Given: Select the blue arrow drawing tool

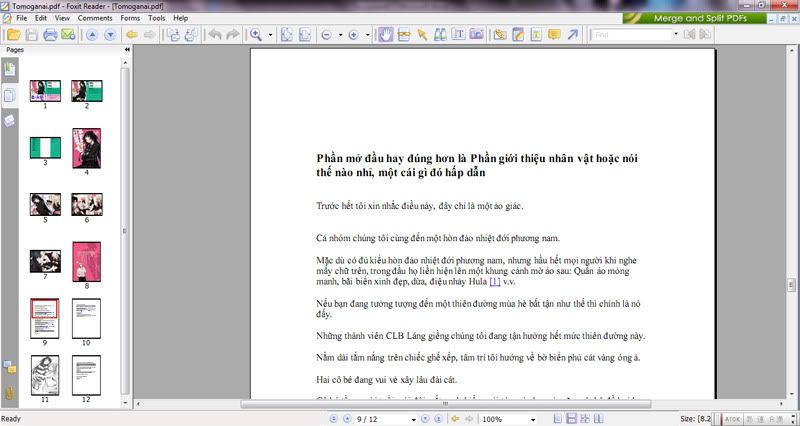Looking at the screenshot, I should click(572, 35).
